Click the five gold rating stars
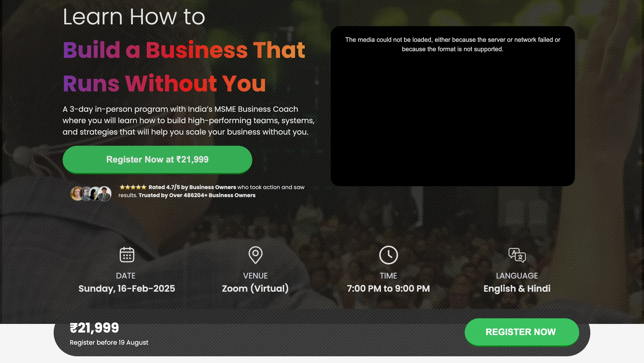The image size is (644, 363). [x=133, y=187]
